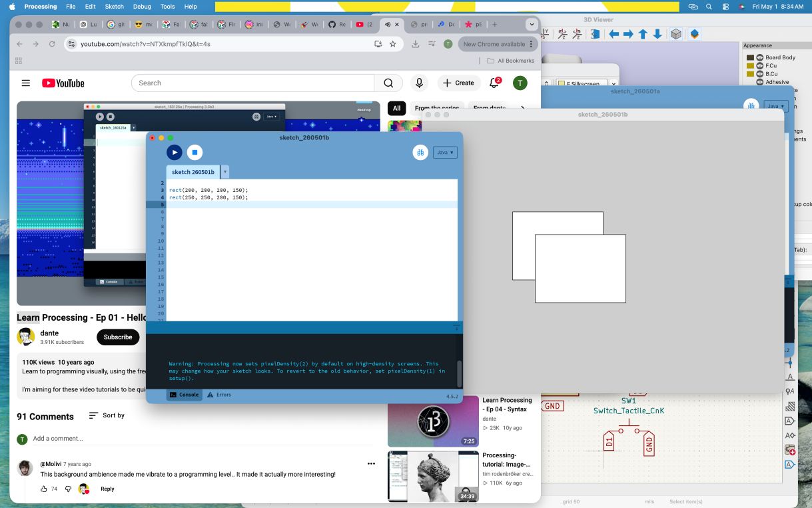
Task: Bookmark this page with the star icon
Action: tap(393, 44)
